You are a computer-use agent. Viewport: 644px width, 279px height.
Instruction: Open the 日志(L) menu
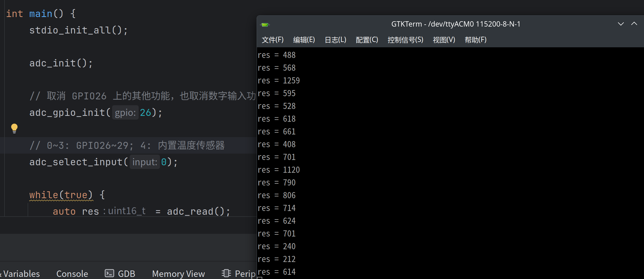(x=335, y=40)
